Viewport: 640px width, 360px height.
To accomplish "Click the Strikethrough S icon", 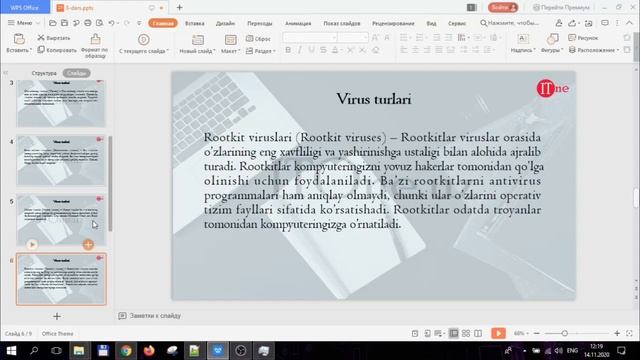I will [x=323, y=50].
